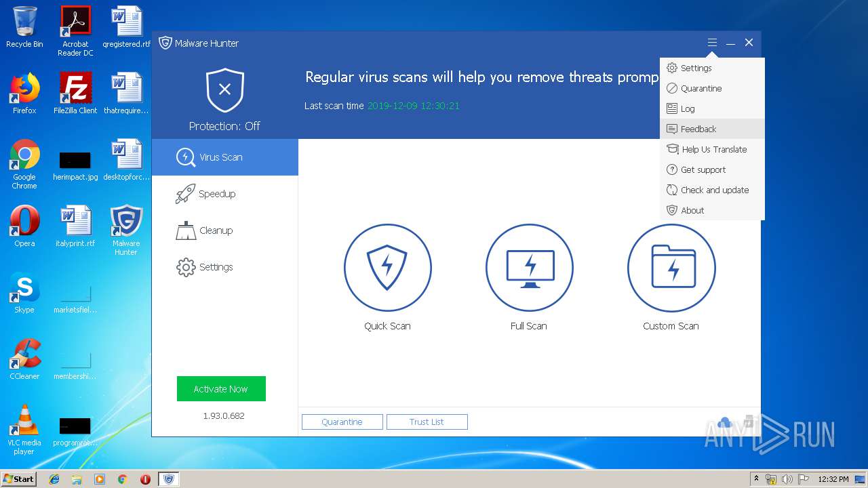868x488 pixels.
Task: Open Log from the dropdown menu
Action: click(x=712, y=108)
